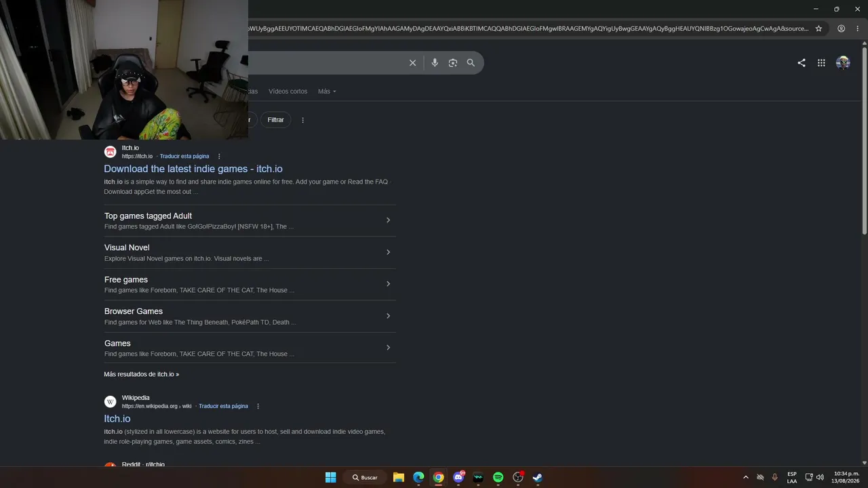This screenshot has height=488, width=868.
Task: Open the clock and date panel
Action: point(846,477)
